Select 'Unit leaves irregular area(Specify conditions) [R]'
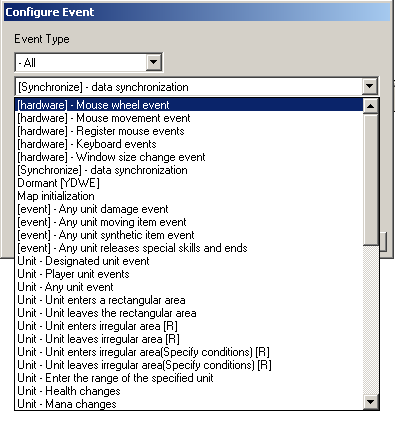 pos(189,365)
